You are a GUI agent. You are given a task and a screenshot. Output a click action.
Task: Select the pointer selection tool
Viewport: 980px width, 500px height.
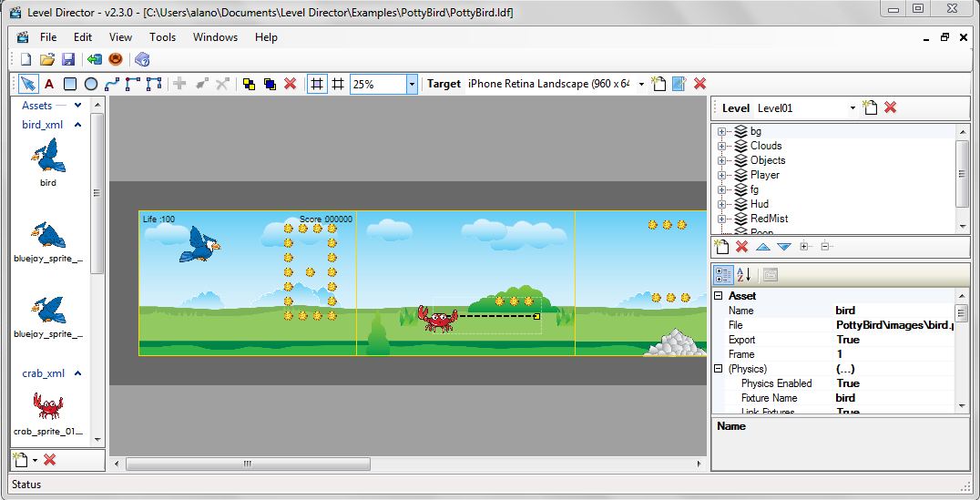click(28, 84)
